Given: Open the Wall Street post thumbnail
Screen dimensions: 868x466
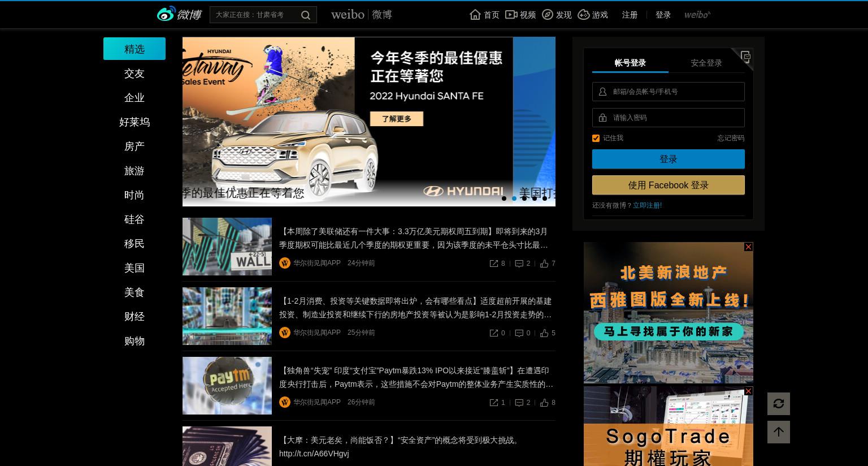Looking at the screenshot, I should pyautogui.click(x=227, y=247).
